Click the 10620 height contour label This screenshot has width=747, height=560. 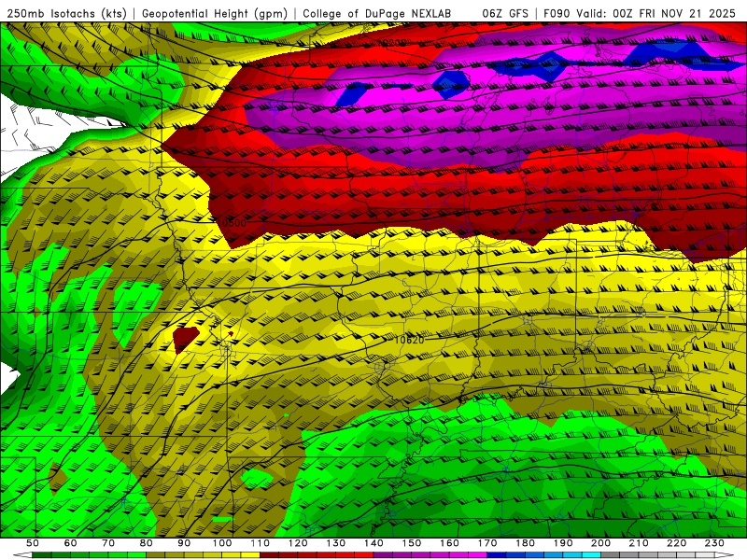pos(409,340)
